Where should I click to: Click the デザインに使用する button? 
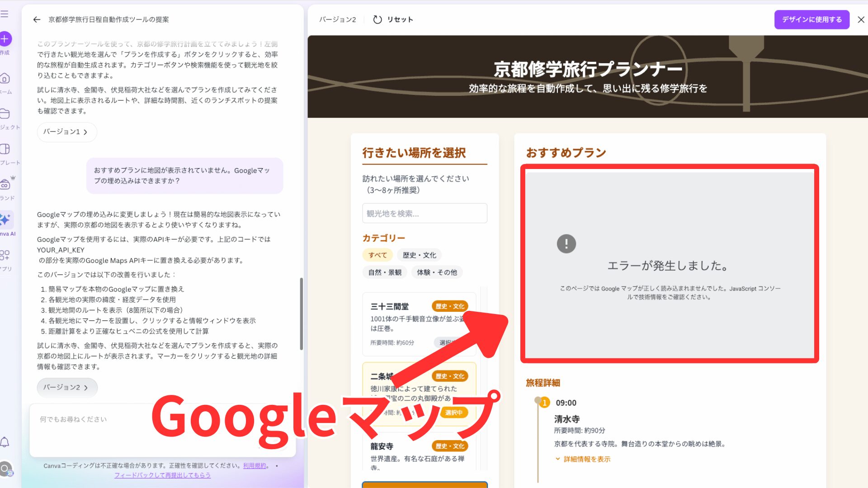tap(812, 19)
